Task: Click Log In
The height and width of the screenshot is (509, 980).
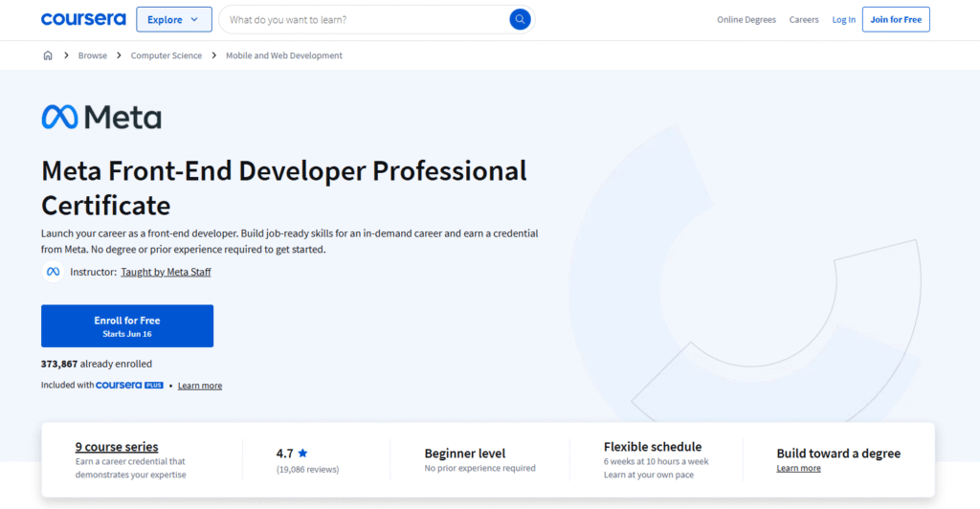Action: click(844, 19)
